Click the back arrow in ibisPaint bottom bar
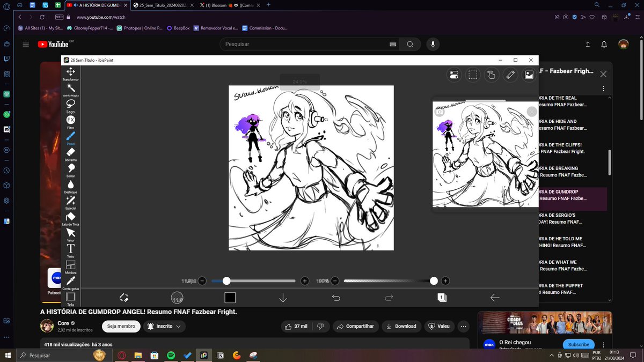644x362 pixels. pyautogui.click(x=495, y=298)
